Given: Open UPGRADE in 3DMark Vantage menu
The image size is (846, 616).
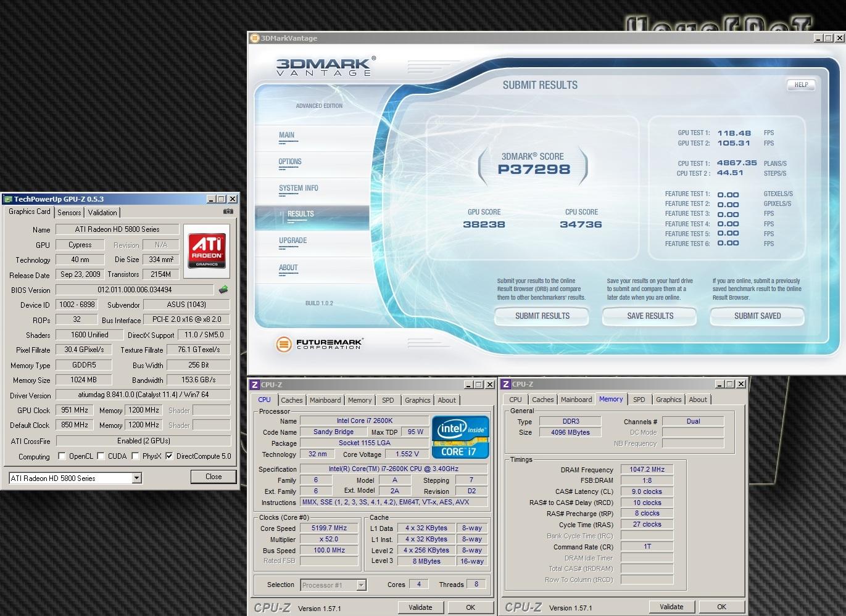Looking at the screenshot, I should pyautogui.click(x=292, y=240).
